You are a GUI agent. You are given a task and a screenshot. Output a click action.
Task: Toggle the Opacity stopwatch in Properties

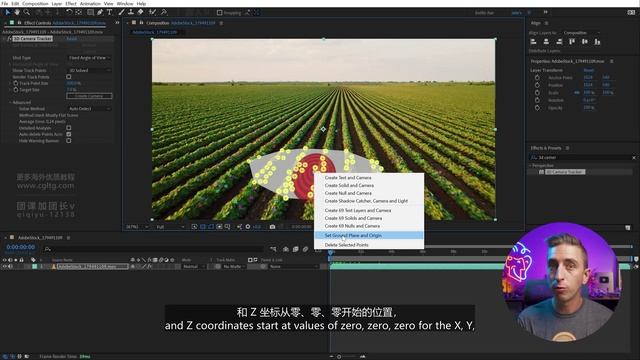[537, 108]
